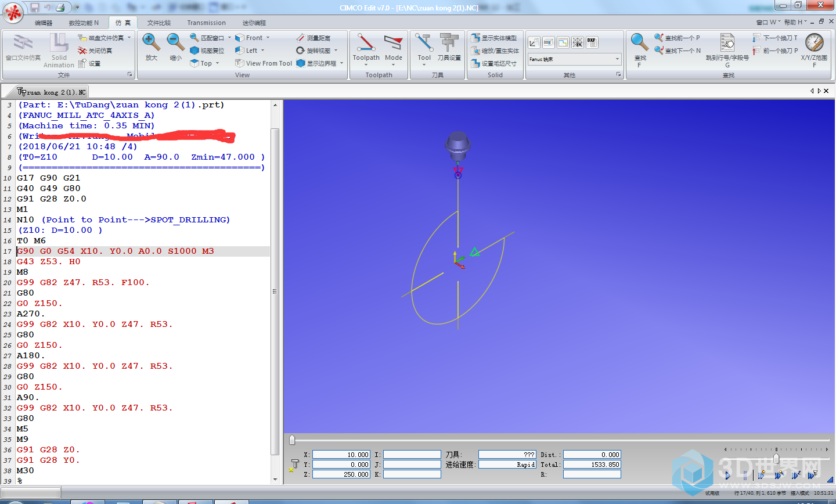Open 跳到行号/字段号 goto line

pos(727,50)
